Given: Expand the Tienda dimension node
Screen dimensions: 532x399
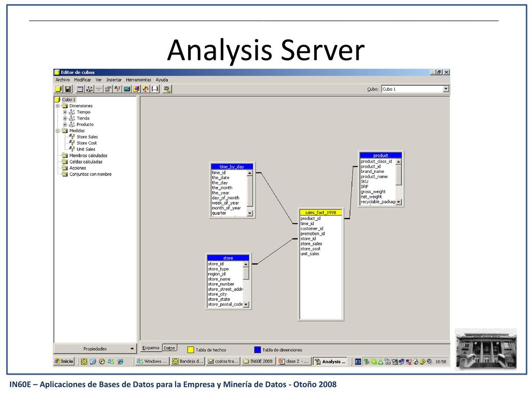Looking at the screenshot, I should 65,118.
